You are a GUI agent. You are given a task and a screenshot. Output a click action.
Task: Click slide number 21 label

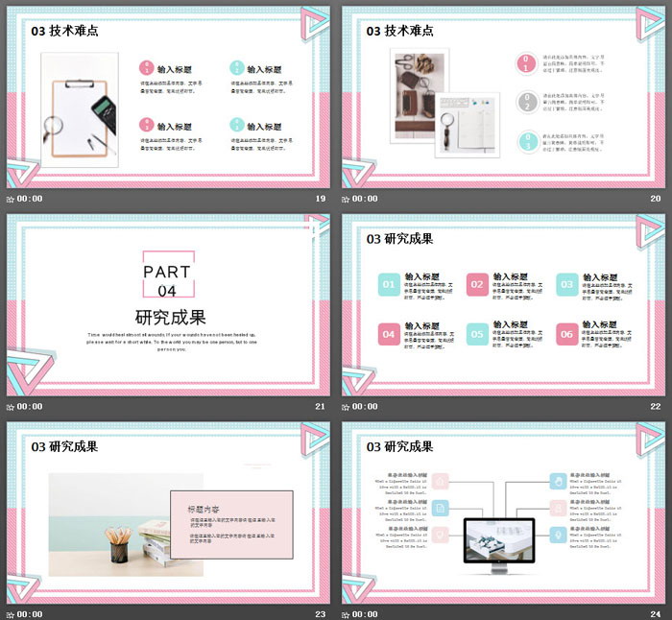[x=321, y=407]
